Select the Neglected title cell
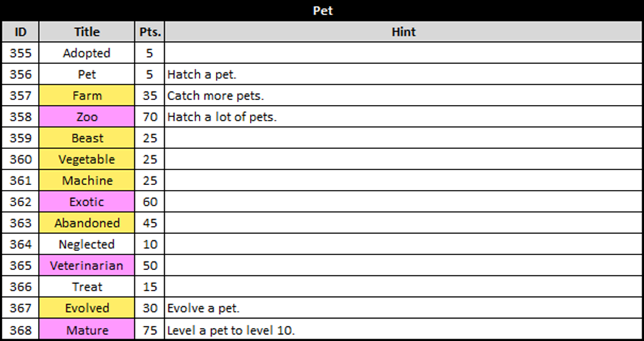Image resolution: width=644 pixels, height=341 pixels. [x=86, y=244]
